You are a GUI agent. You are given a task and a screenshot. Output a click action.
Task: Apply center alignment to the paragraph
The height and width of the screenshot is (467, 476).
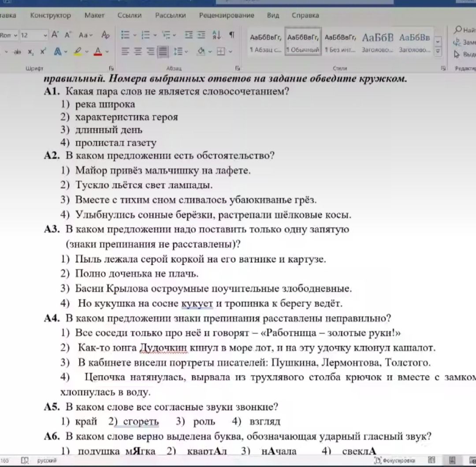[138, 52]
